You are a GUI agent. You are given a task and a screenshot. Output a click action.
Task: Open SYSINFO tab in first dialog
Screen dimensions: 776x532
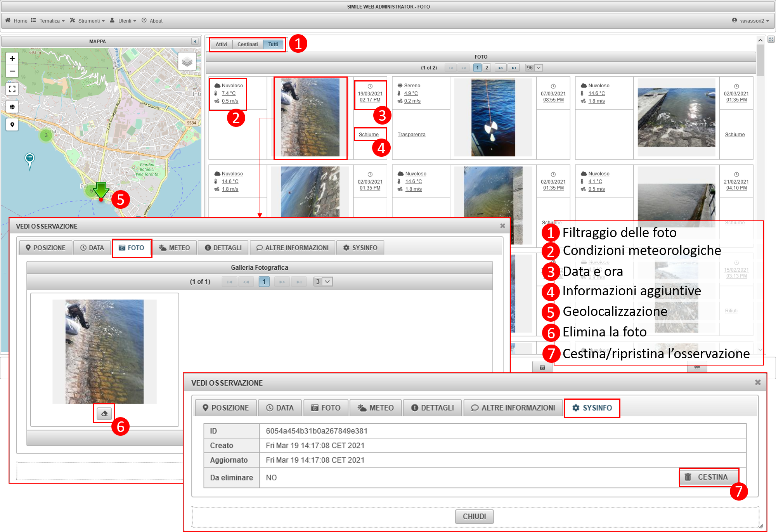point(360,248)
